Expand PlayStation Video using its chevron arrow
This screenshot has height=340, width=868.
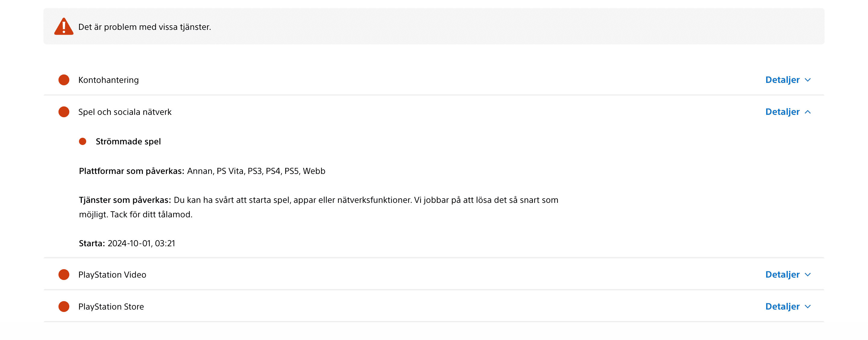coord(808,275)
